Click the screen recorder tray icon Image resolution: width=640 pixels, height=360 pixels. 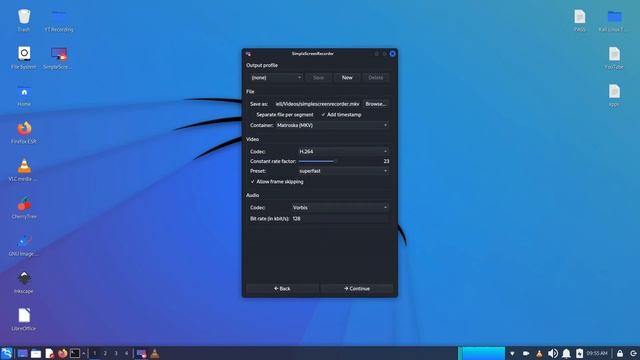(x=526, y=353)
